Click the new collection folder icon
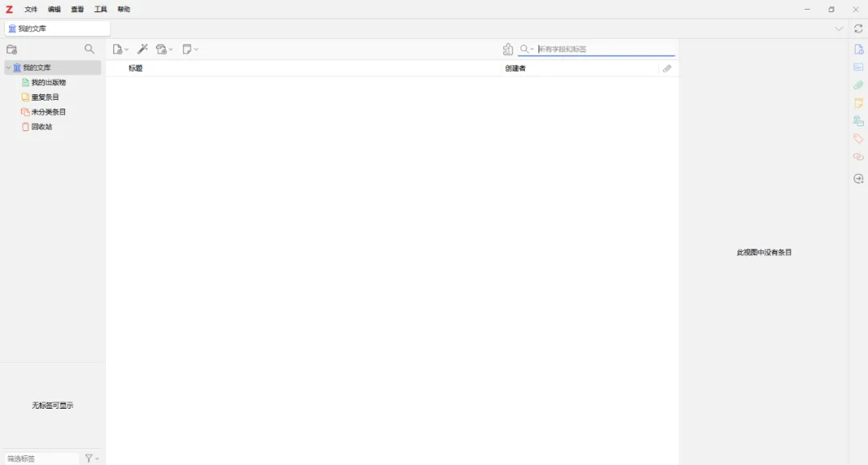The width and height of the screenshot is (868, 465). click(11, 49)
